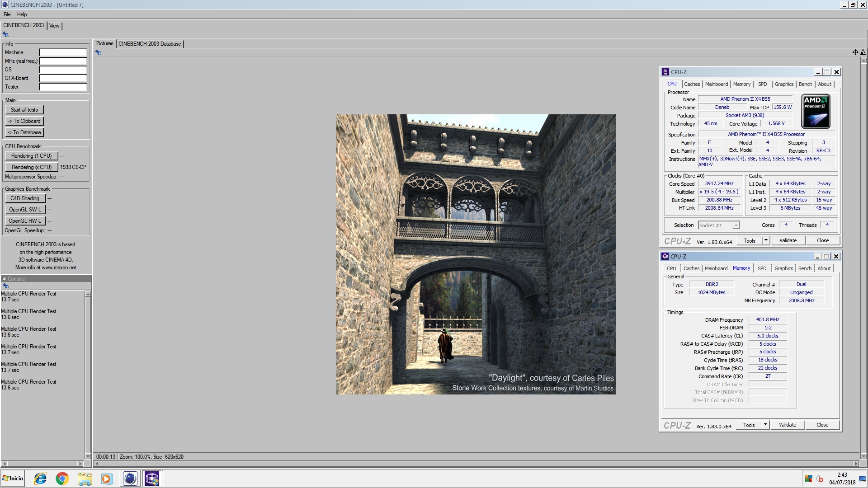Image resolution: width=868 pixels, height=488 pixels.
Task: Click into the Tester input field
Action: coord(63,87)
